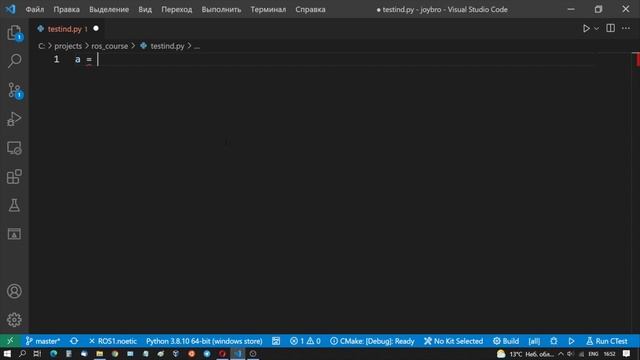Click No Kit Selected to choose kit

[x=453, y=341]
